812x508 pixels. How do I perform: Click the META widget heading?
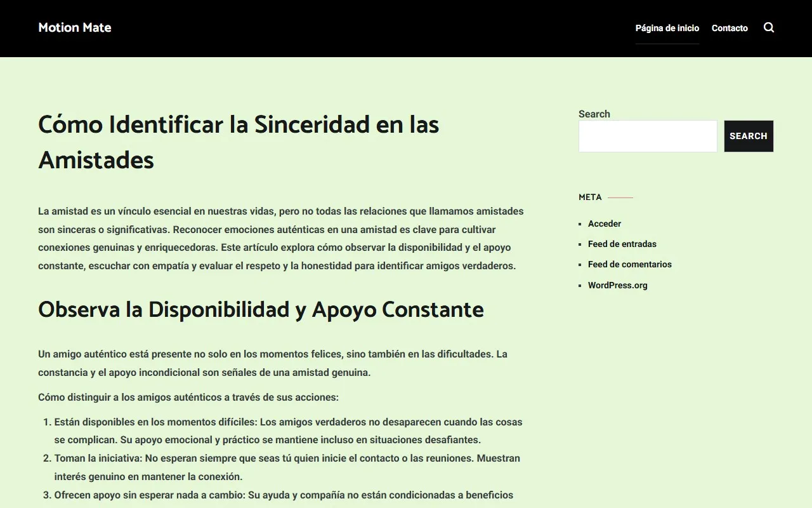[x=590, y=197]
